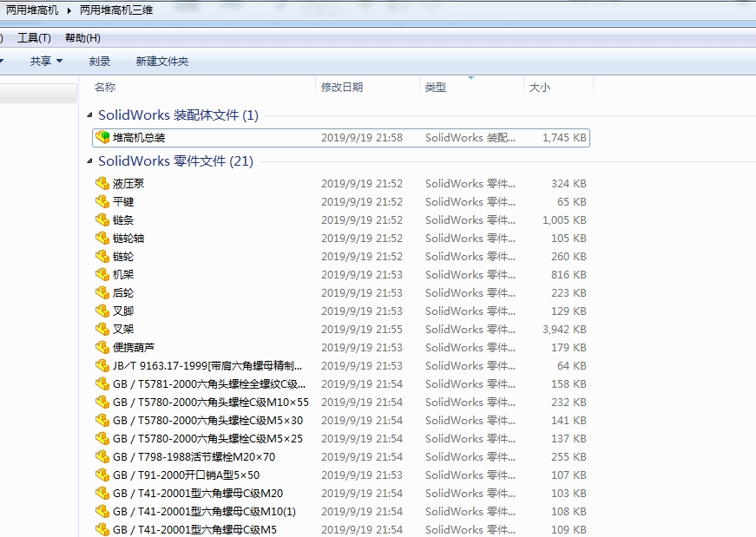Click the 刻录 toolbar button
Image resolution: width=756 pixels, height=537 pixels.
[100, 62]
